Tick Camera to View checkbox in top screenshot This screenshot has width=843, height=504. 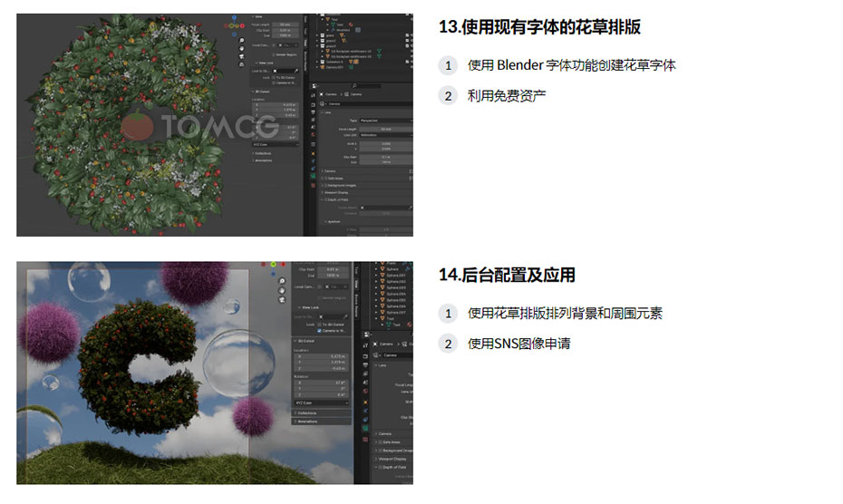[274, 82]
